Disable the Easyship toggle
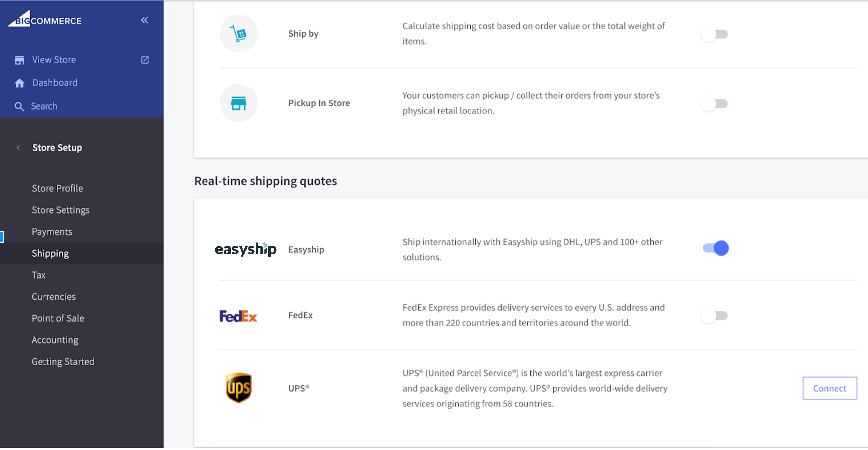Screen dimensions: 868x450 click(716, 248)
